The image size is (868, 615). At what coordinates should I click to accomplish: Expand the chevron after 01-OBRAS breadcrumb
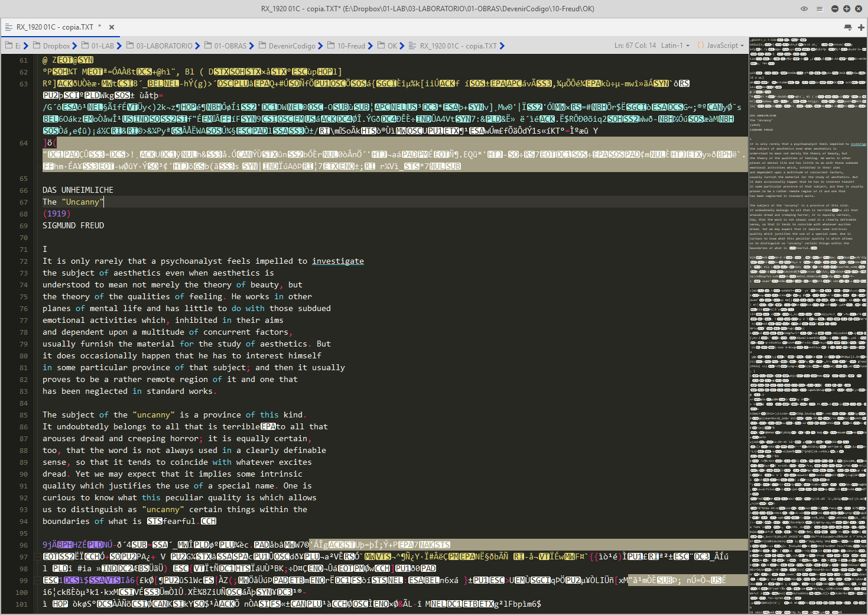252,46
